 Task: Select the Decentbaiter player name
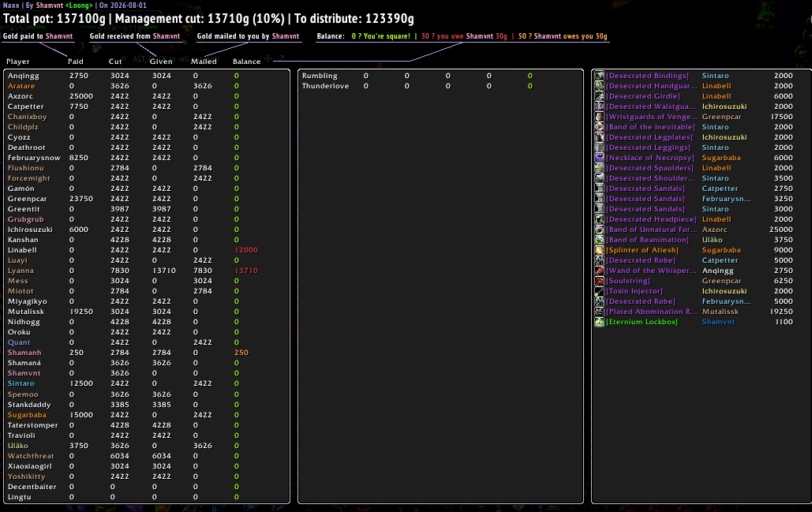pos(32,488)
